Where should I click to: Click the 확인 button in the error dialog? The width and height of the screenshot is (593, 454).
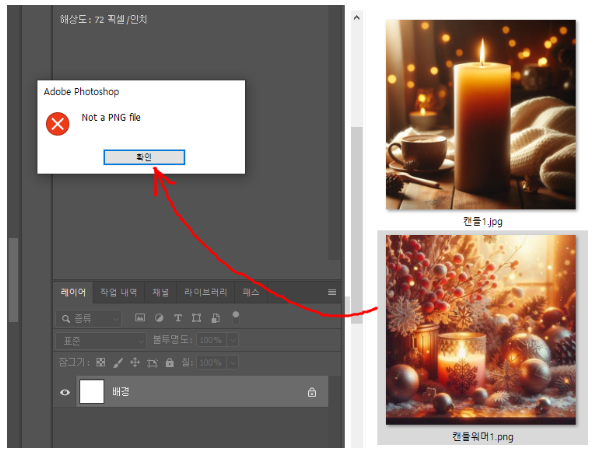(x=144, y=157)
